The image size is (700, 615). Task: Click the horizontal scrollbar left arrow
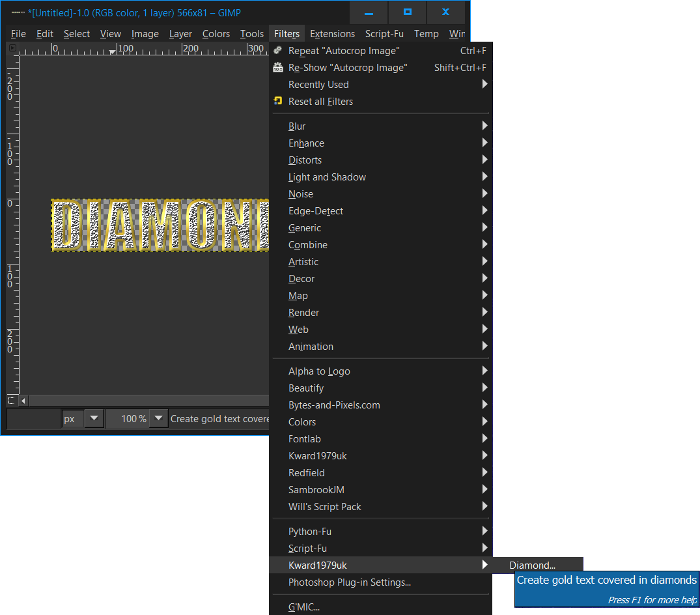coord(23,401)
